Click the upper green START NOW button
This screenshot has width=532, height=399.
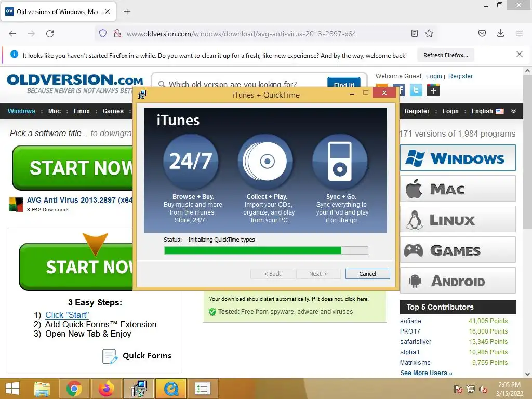pos(73,168)
